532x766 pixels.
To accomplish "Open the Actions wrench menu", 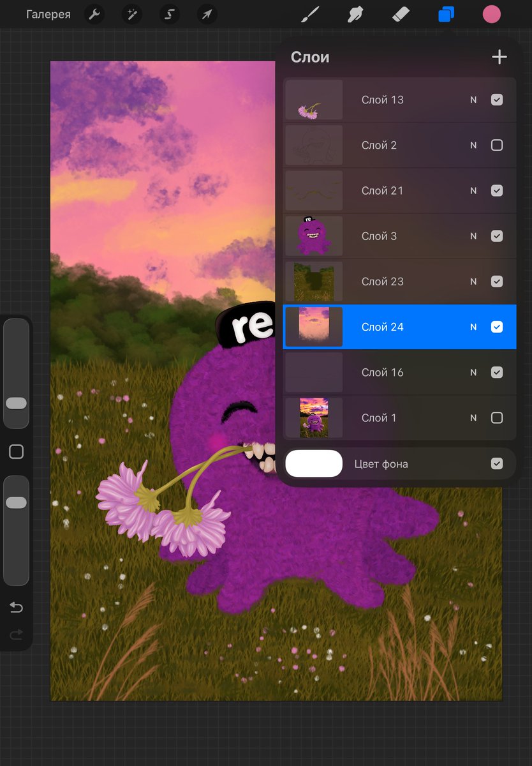I will coord(95,14).
